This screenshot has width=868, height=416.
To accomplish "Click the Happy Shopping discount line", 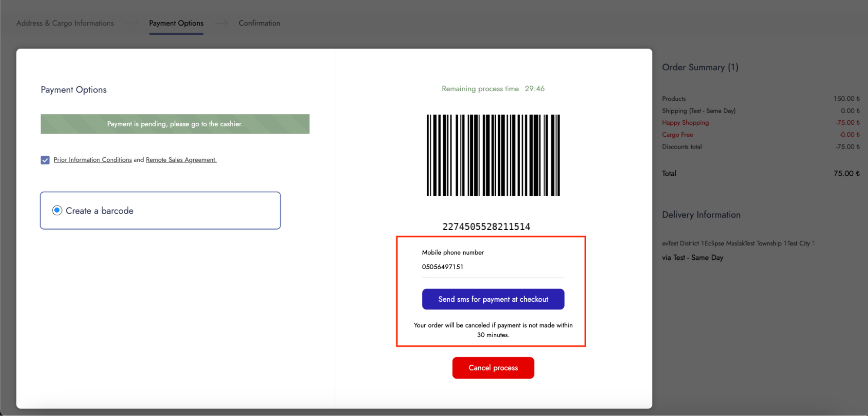I will coord(685,123).
